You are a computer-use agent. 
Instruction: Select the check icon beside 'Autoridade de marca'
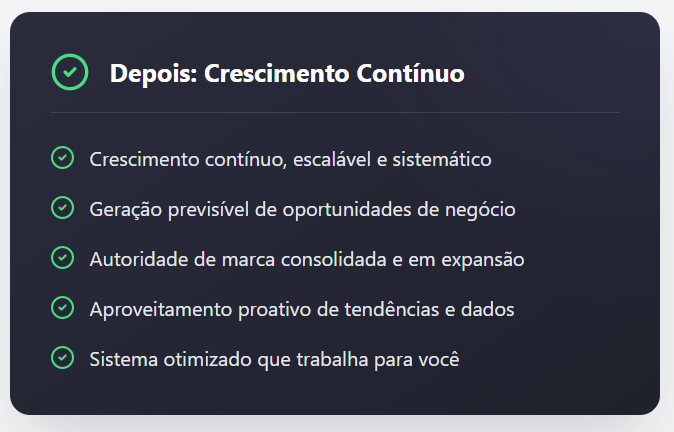coord(62,258)
